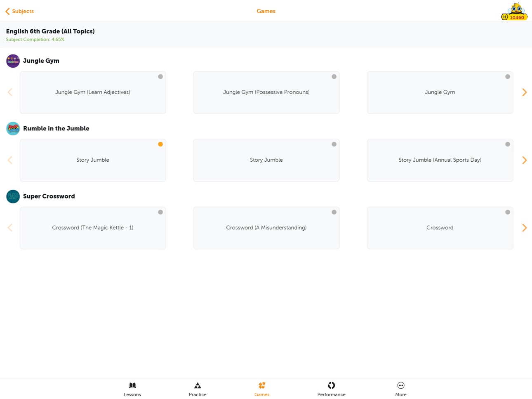Select the status dot on Magic Kettle crossword
532x399 pixels.
160,212
